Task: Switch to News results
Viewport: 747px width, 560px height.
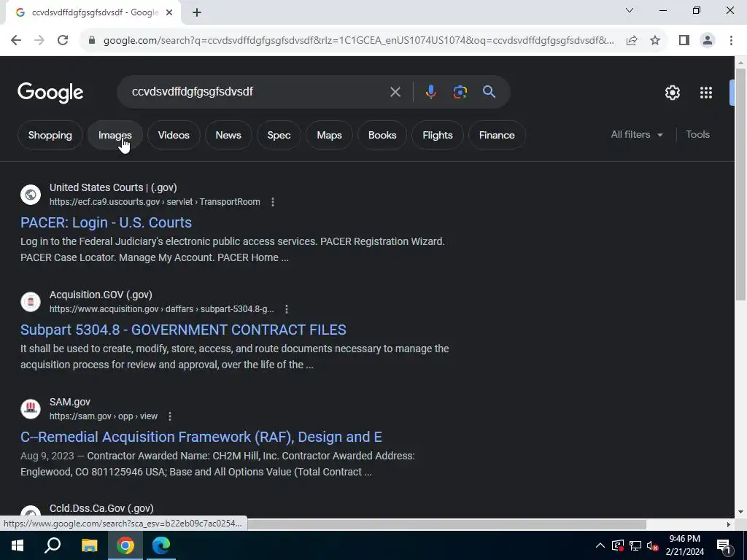Action: click(228, 135)
